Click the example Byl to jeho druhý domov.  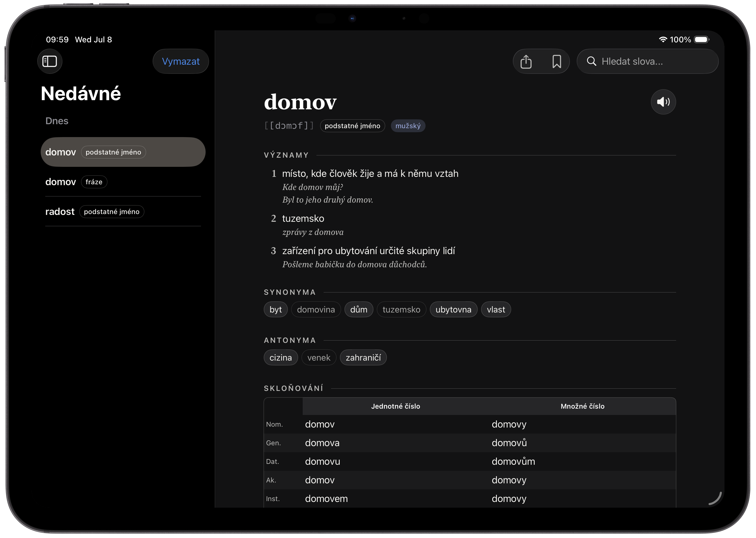pyautogui.click(x=327, y=200)
